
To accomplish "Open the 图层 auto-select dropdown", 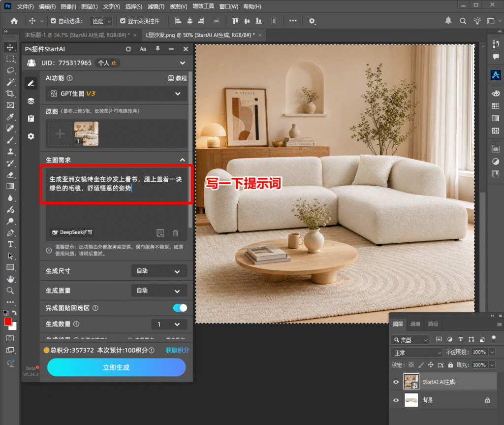I will (101, 21).
